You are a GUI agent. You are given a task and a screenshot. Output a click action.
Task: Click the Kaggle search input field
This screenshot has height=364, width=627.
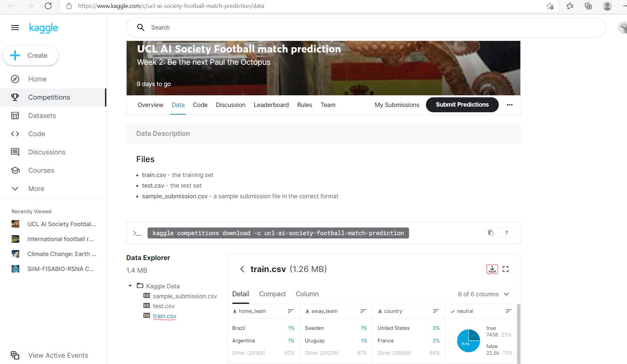[x=366, y=28]
